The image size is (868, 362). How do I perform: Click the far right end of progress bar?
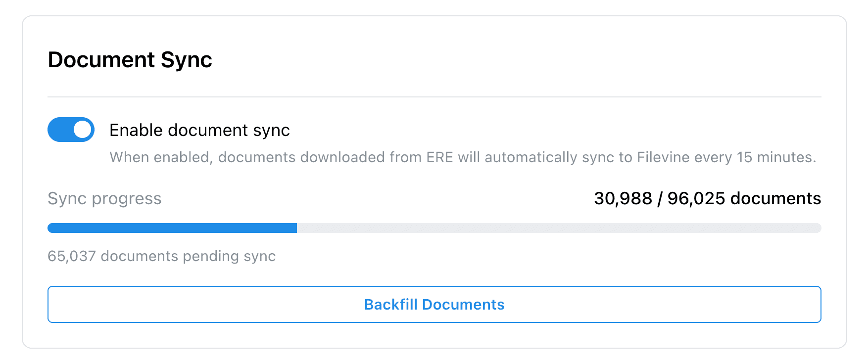tap(819, 228)
